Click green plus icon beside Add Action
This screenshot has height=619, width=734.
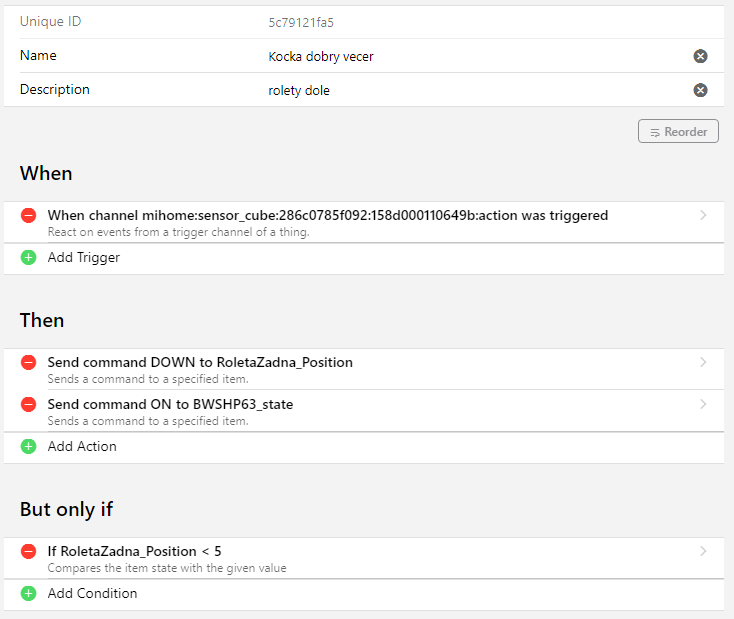click(x=29, y=447)
